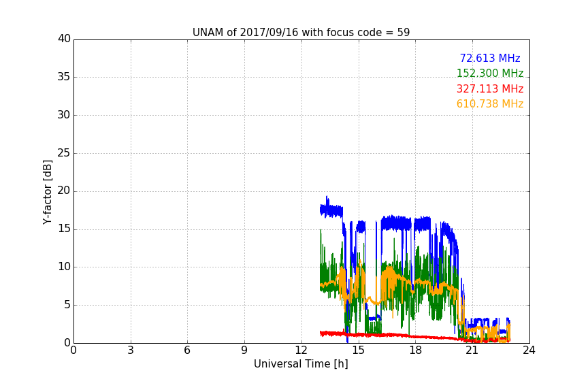588x392 pixels.
Task: Click the y-axis tick label 20
Action: point(64,191)
